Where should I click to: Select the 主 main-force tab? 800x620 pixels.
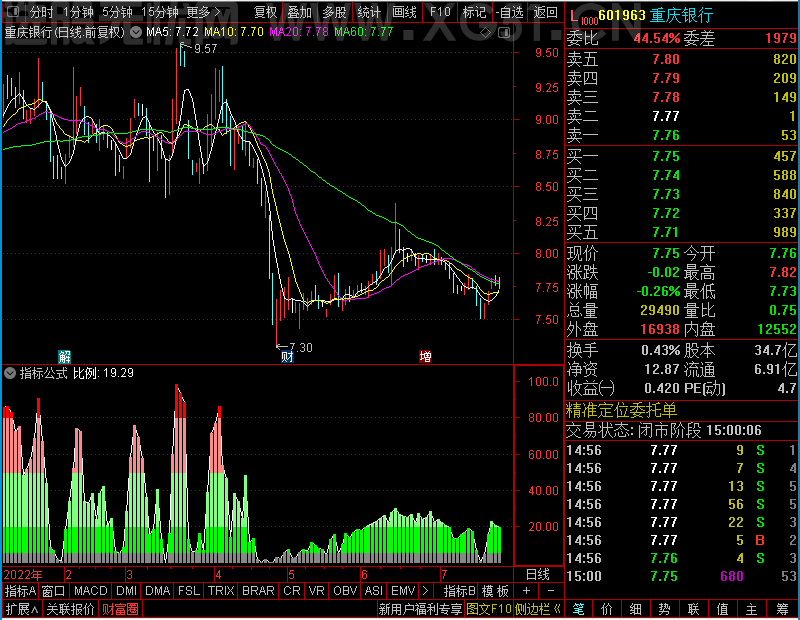[x=752, y=609]
